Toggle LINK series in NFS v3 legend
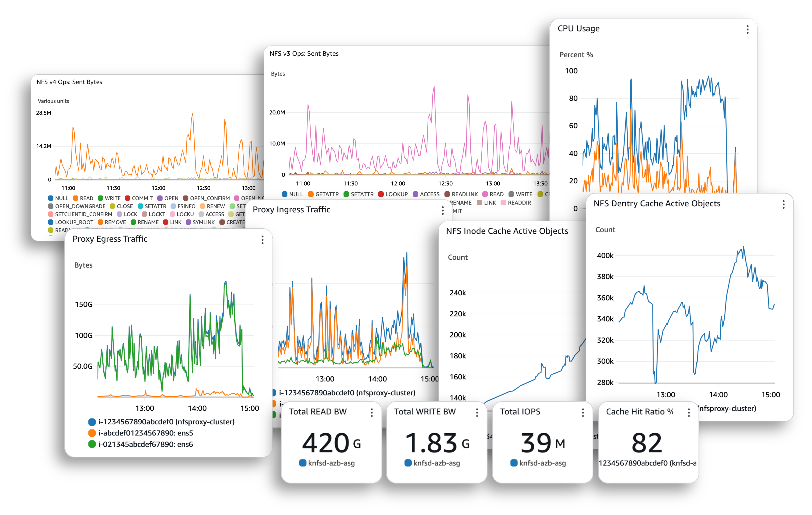 pos(487,203)
